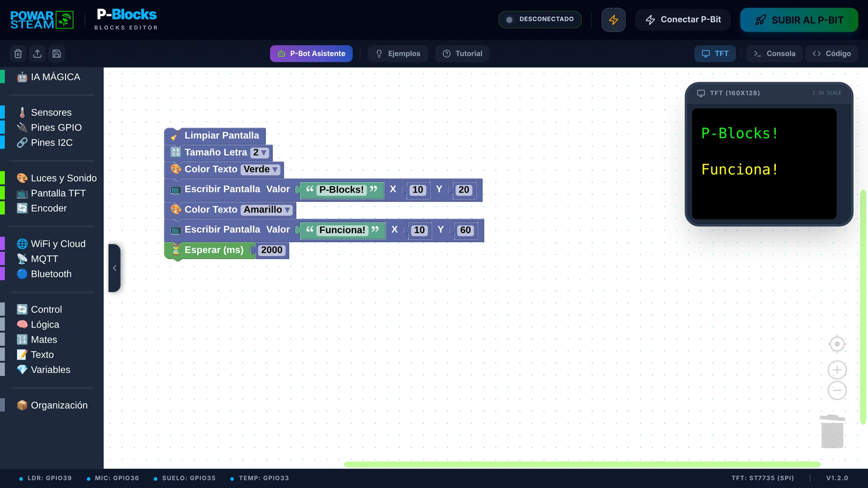Switch to the Código tab

831,54
